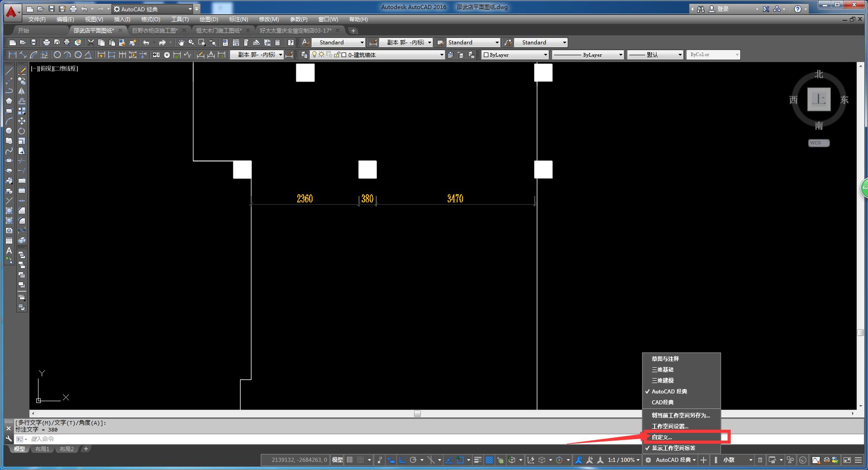Switch to the 巨野衣柜店施工图 drawing tab
868x470 pixels.
click(x=155, y=30)
